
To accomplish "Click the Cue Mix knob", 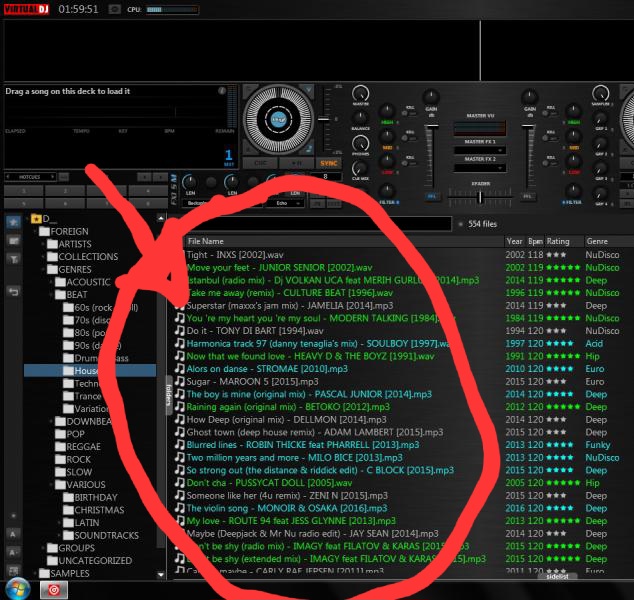I will tap(360, 168).
